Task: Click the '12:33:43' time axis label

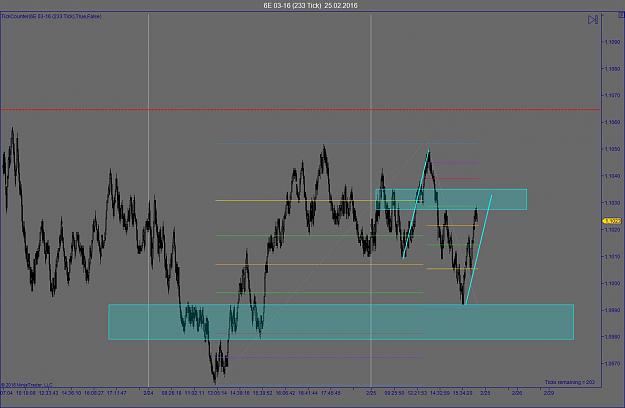Action: click(49, 393)
